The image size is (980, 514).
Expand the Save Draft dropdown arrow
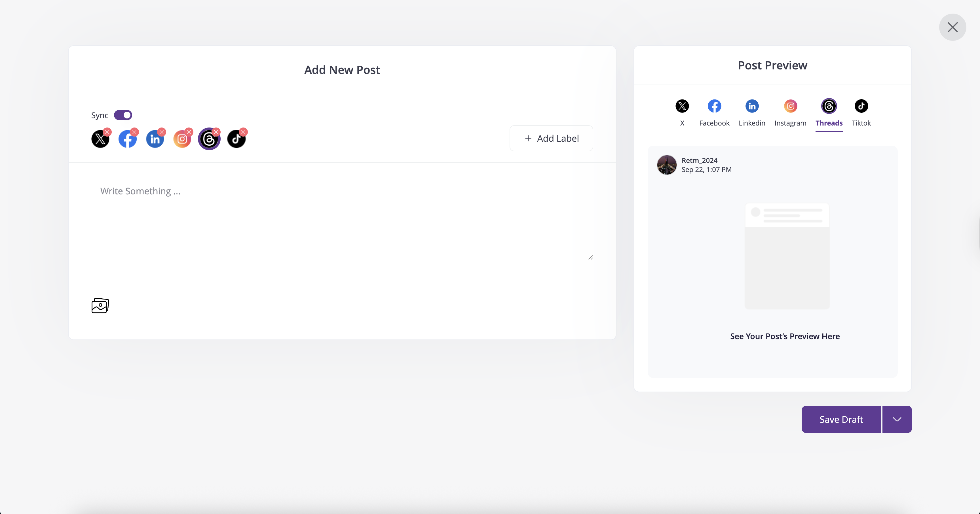click(x=897, y=419)
